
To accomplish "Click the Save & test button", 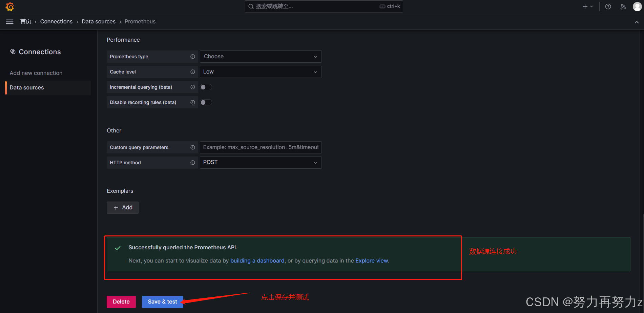I will [x=163, y=302].
